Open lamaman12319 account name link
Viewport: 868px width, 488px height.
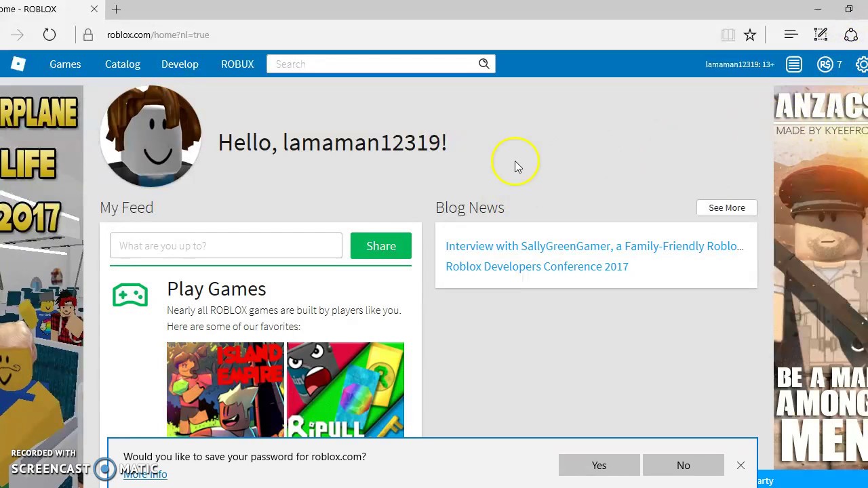click(740, 64)
